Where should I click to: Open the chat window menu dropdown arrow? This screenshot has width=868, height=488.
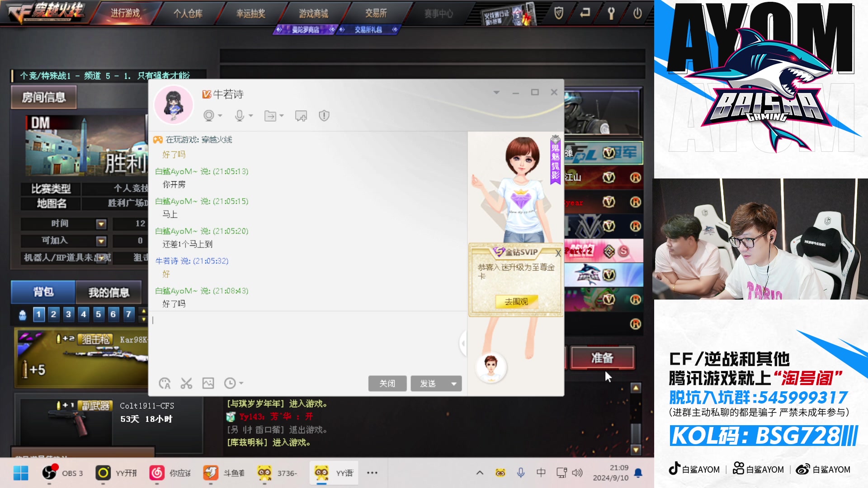tap(496, 92)
